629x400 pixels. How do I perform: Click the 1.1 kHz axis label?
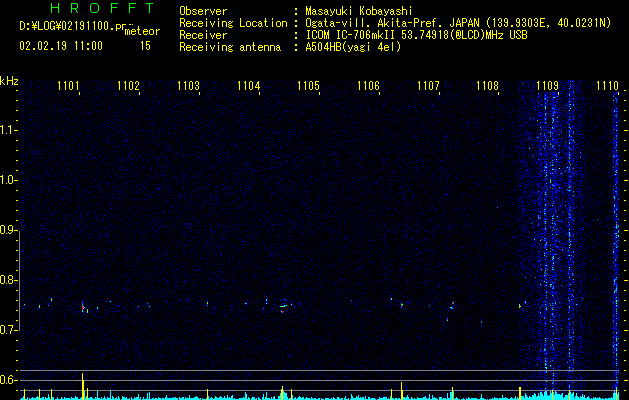coord(8,131)
